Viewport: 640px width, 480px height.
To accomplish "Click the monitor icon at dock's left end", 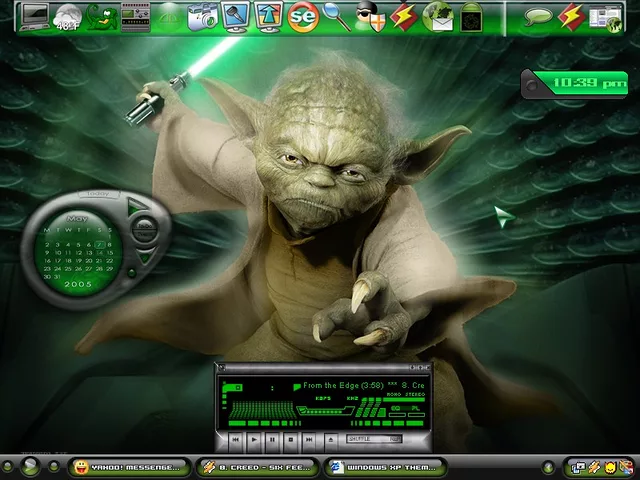I will tap(34, 16).
